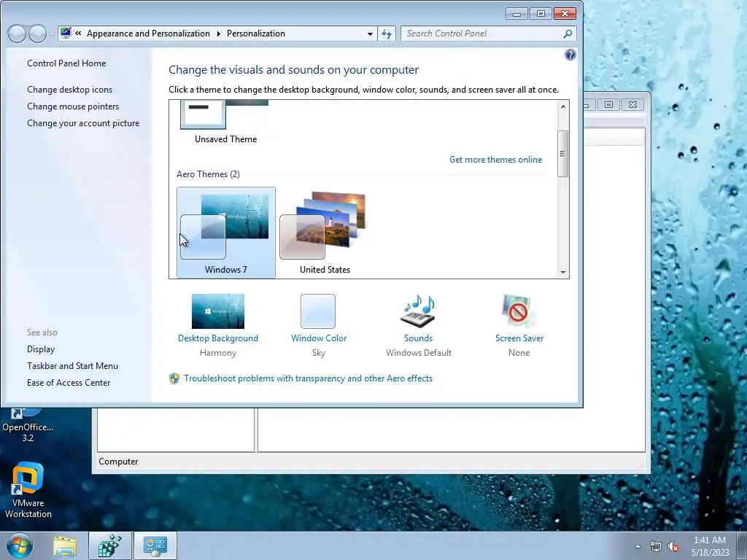Click the muted volume tray icon
The image size is (747, 560).
point(673,547)
